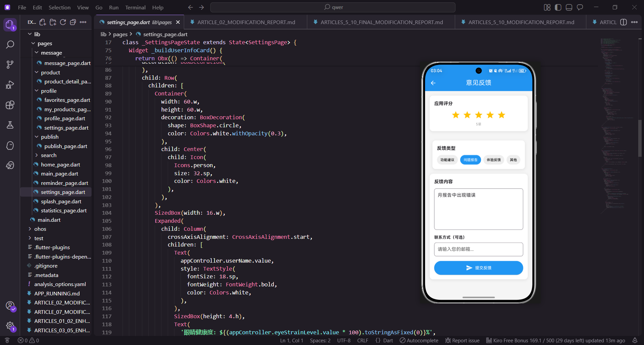Create a new file in Explorer

43,22
